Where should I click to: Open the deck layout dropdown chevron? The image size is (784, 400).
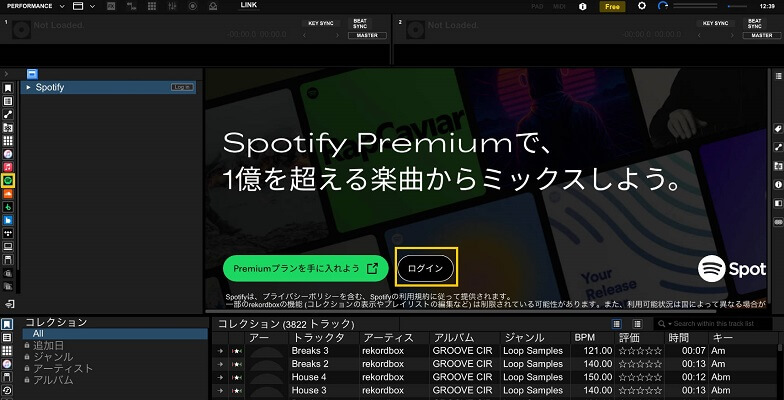click(x=92, y=6)
